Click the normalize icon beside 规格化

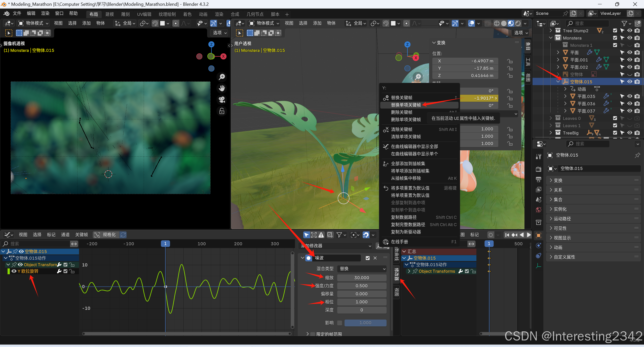coord(97,235)
